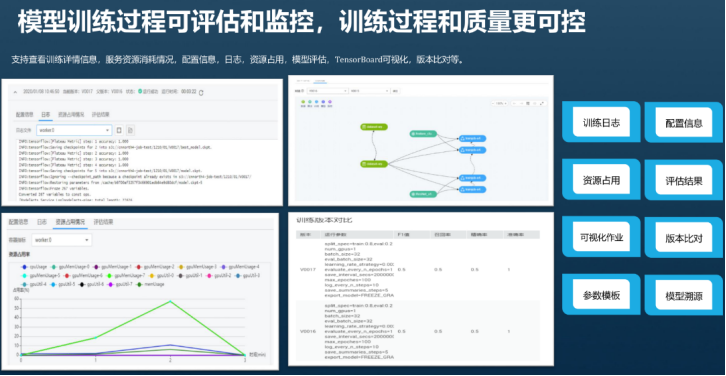Toggle gpuMemUsage-2 legend entry
The height and width of the screenshot is (376, 726).
[x=156, y=267]
